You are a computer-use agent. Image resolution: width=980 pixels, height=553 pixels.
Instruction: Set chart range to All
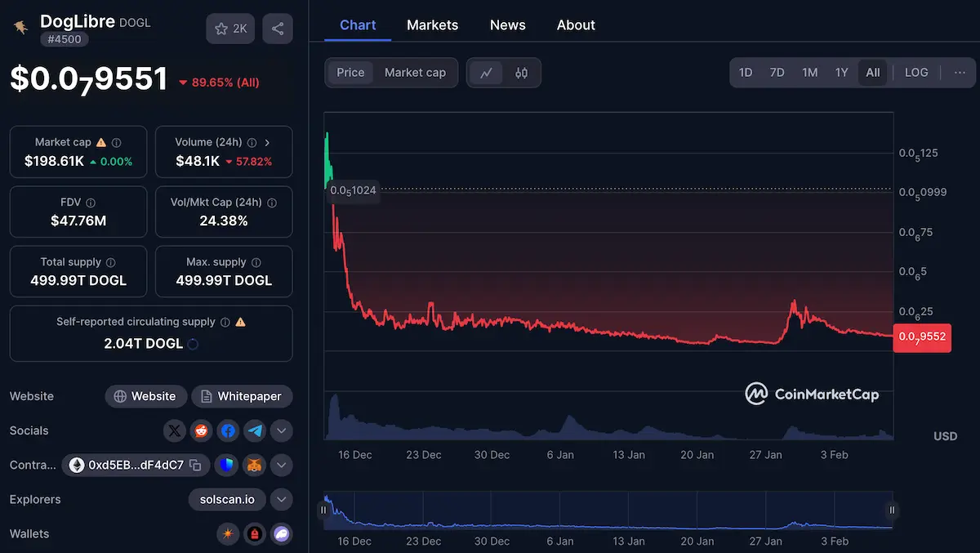(x=873, y=73)
